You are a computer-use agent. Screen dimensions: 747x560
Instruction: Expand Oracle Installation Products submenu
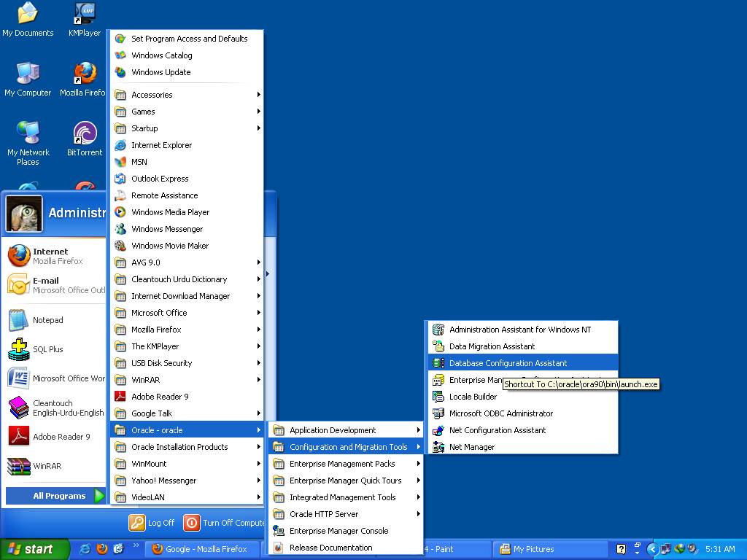[187, 447]
